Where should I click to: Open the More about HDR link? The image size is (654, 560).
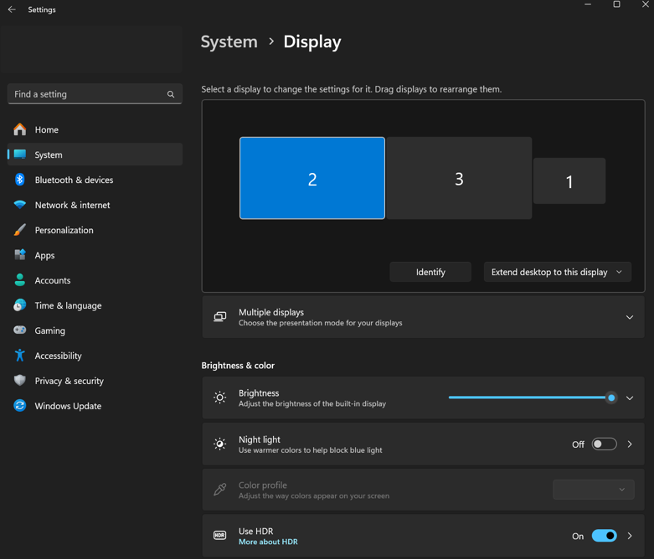point(268,542)
